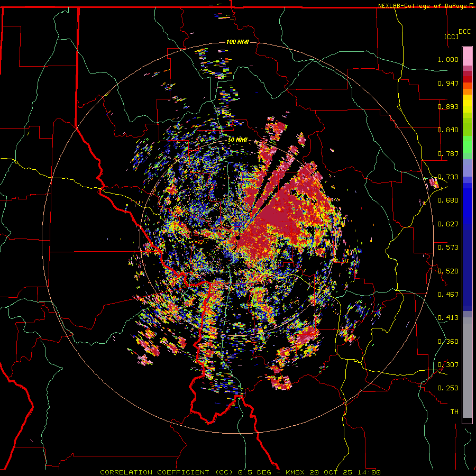Click the 0.307 legend value
This screenshot has width=476, height=476.
pyautogui.click(x=448, y=365)
